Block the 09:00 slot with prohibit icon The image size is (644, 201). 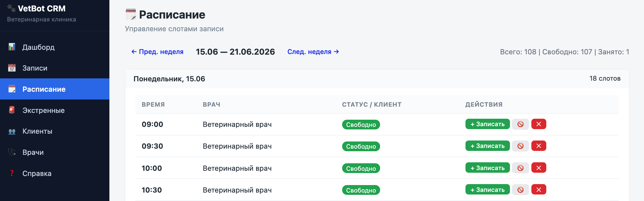(520, 124)
